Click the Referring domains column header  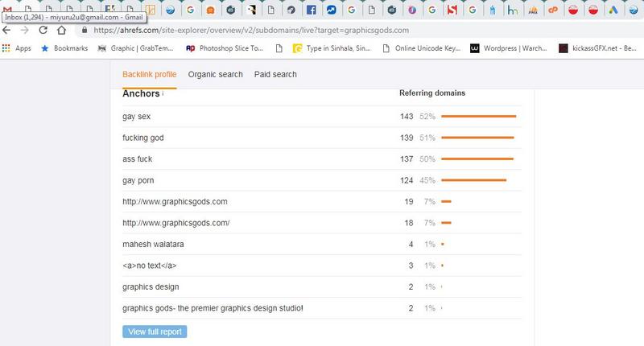[432, 93]
